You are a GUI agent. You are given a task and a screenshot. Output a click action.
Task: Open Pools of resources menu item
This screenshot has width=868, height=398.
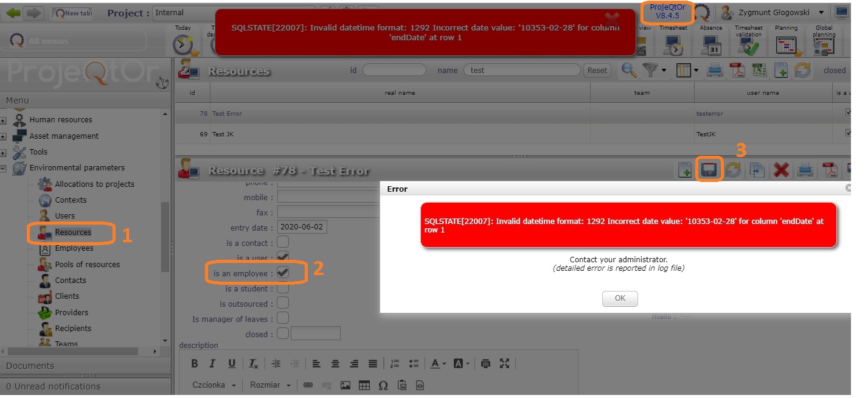pos(87,264)
